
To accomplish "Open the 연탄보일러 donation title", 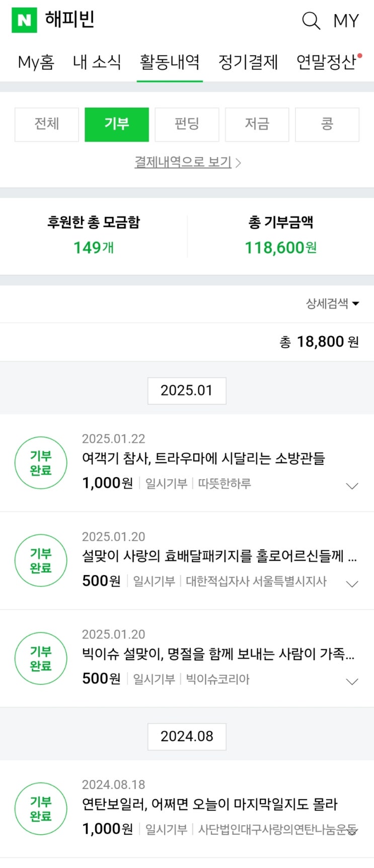I will (209, 804).
